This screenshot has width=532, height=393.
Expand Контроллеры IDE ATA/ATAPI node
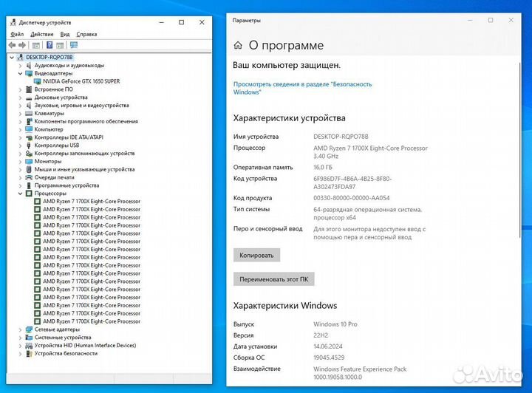tap(21, 137)
